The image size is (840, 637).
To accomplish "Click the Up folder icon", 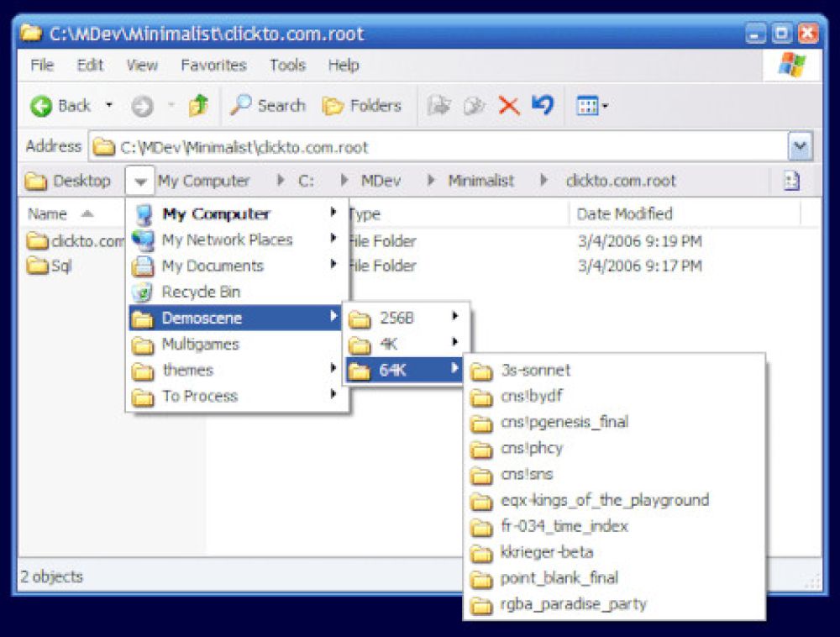I will [198, 106].
